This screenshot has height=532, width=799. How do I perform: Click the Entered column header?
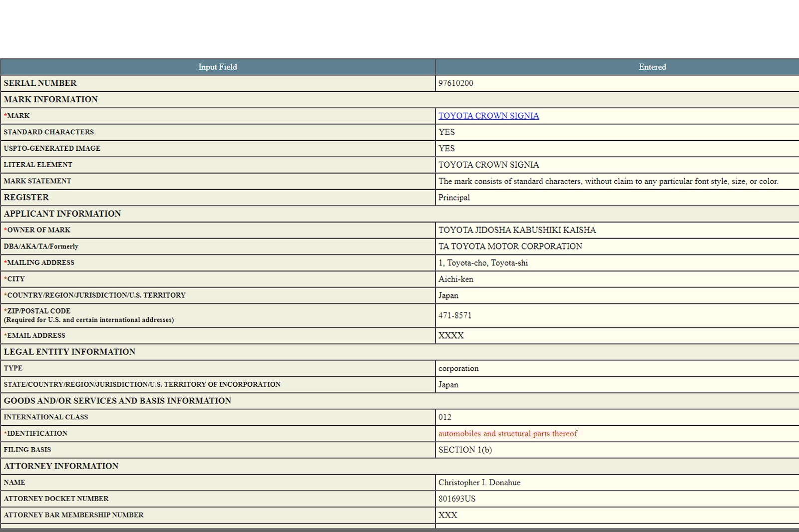[652, 67]
